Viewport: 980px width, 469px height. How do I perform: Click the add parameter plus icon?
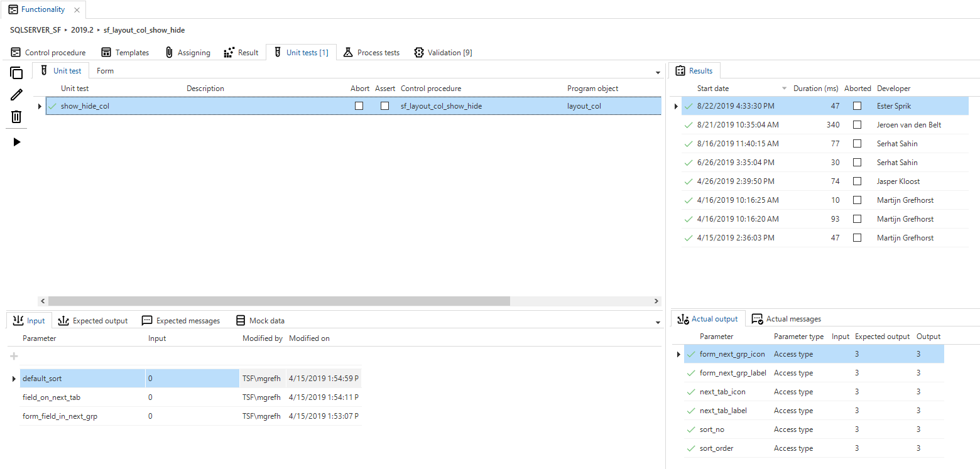13,356
